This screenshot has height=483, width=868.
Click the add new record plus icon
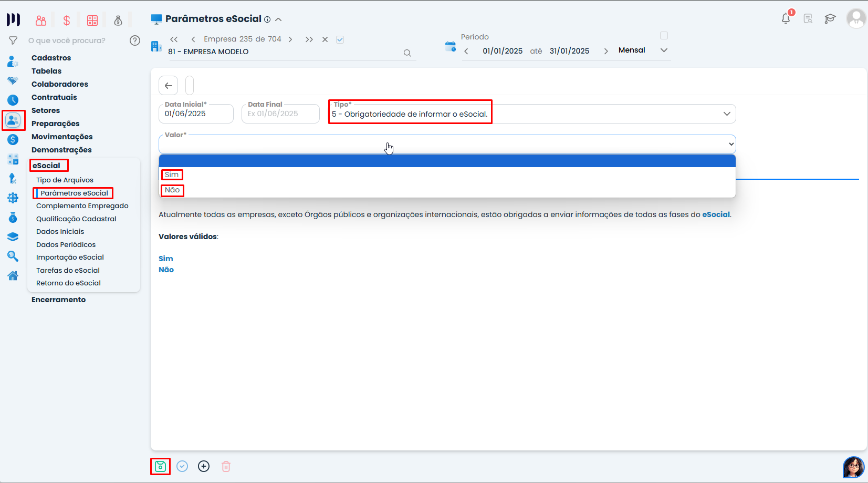pos(204,466)
